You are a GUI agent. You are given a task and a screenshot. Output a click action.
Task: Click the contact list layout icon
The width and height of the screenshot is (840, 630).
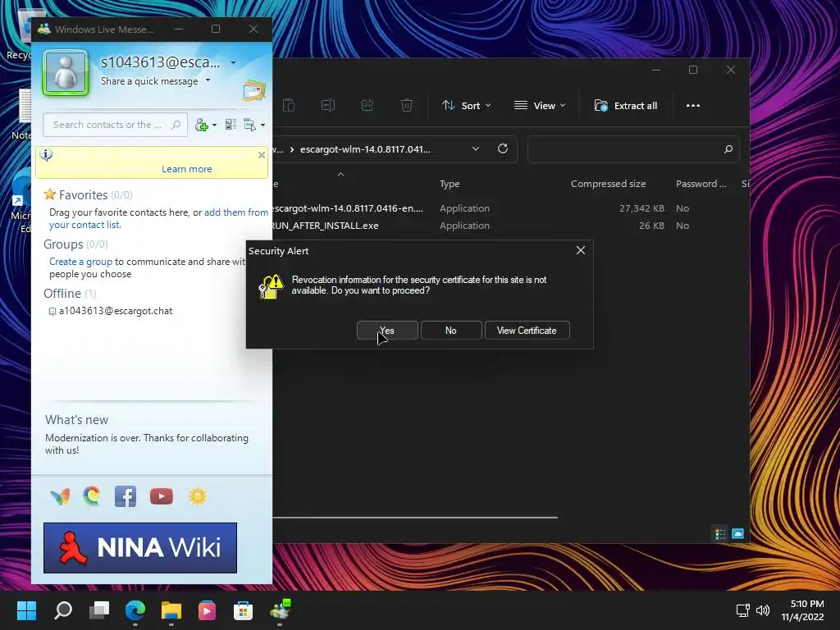point(231,125)
